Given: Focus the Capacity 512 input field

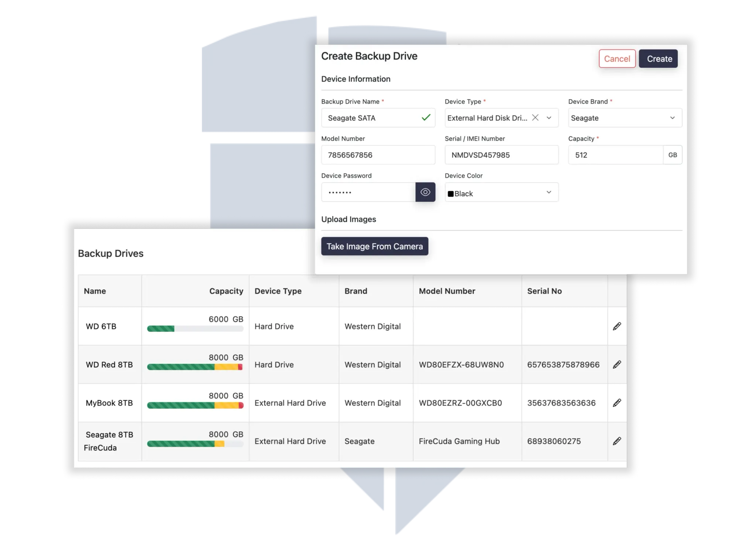Looking at the screenshot, I should (x=616, y=155).
